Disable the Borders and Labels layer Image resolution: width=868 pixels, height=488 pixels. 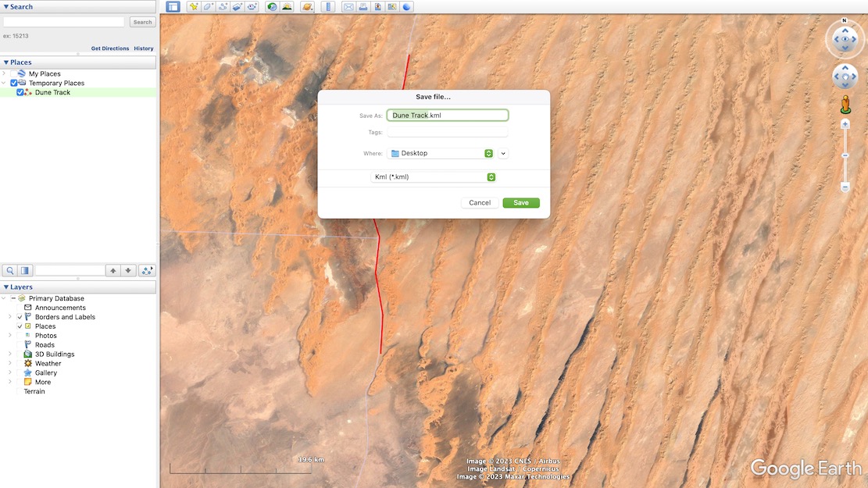tap(20, 317)
